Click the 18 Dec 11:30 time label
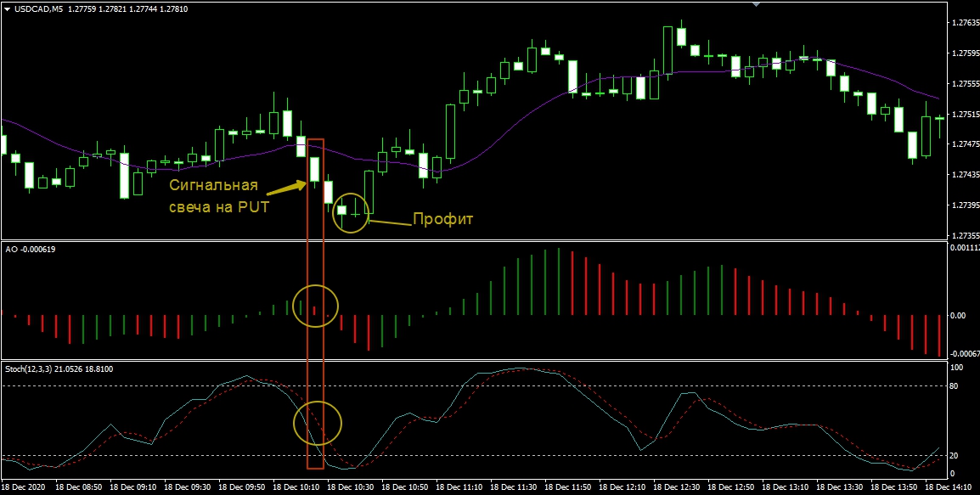The image size is (980, 495). (515, 488)
